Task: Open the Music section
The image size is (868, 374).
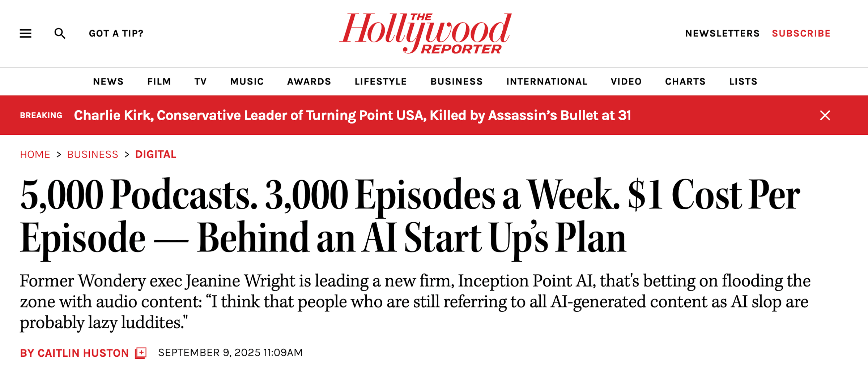Action: coord(247,82)
